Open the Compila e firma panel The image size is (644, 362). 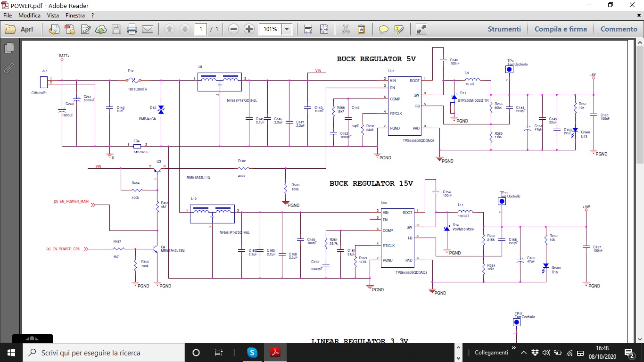point(561,29)
